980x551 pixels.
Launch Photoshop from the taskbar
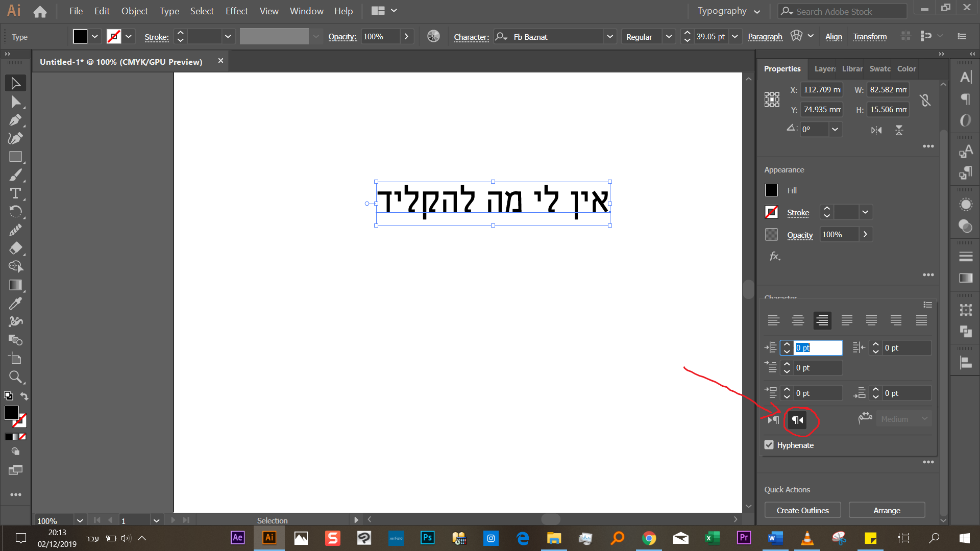(427, 538)
